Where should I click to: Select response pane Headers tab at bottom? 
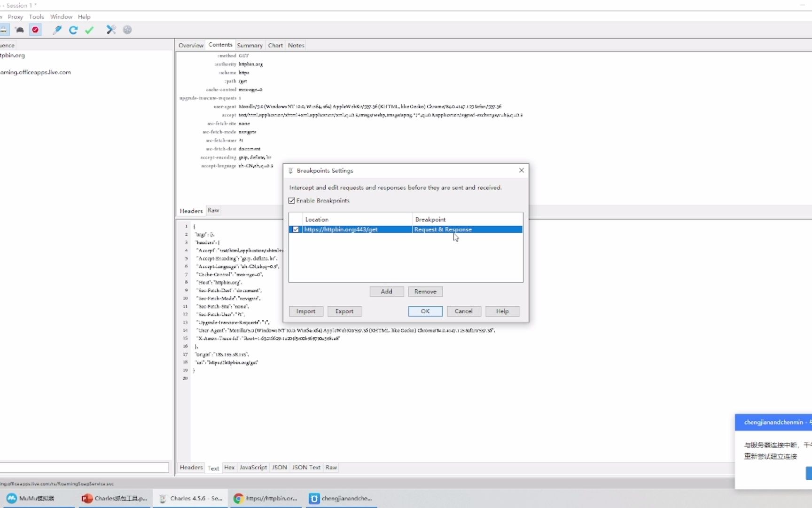[191, 468]
